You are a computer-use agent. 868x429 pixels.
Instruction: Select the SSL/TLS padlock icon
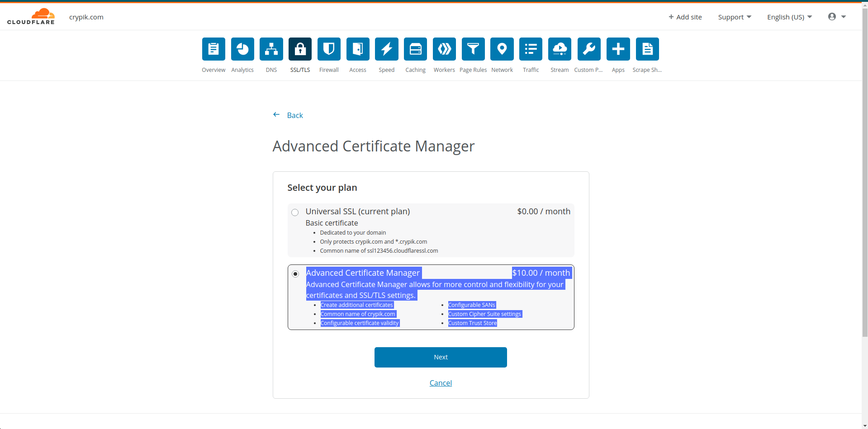[300, 49]
